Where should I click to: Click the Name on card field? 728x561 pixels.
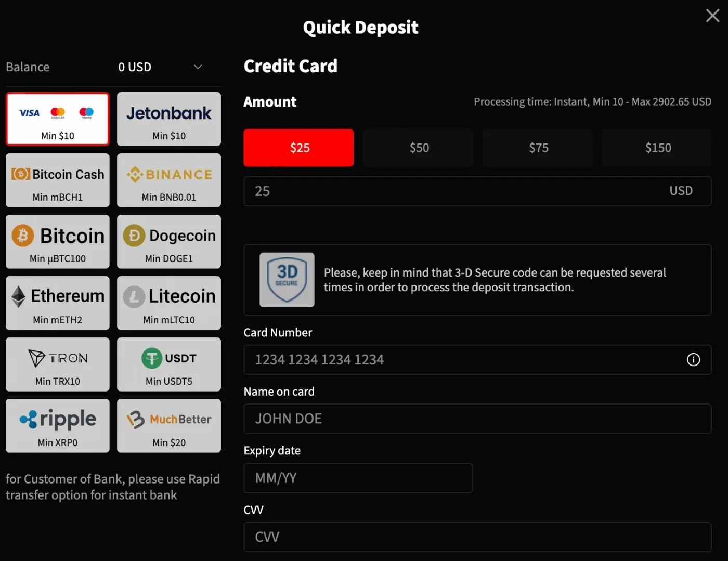pyautogui.click(x=477, y=419)
